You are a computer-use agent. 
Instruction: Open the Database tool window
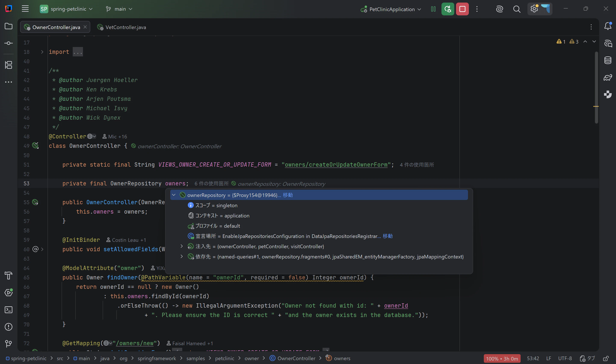(608, 60)
